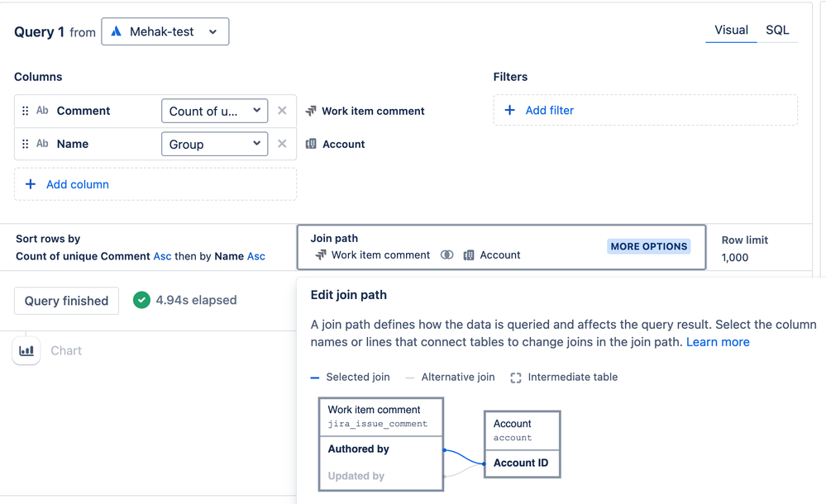Click the drag handle beside Name
This screenshot has height=504, width=826.
coord(25,144)
